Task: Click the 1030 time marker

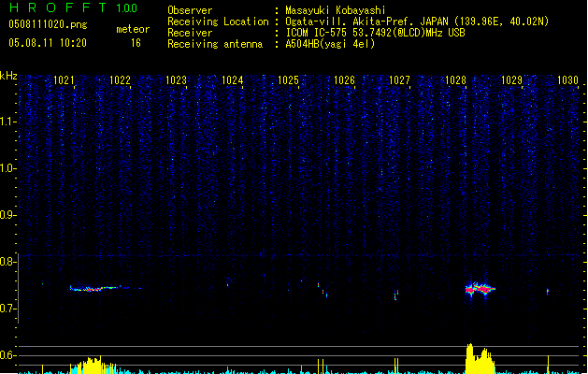Action: pos(567,79)
